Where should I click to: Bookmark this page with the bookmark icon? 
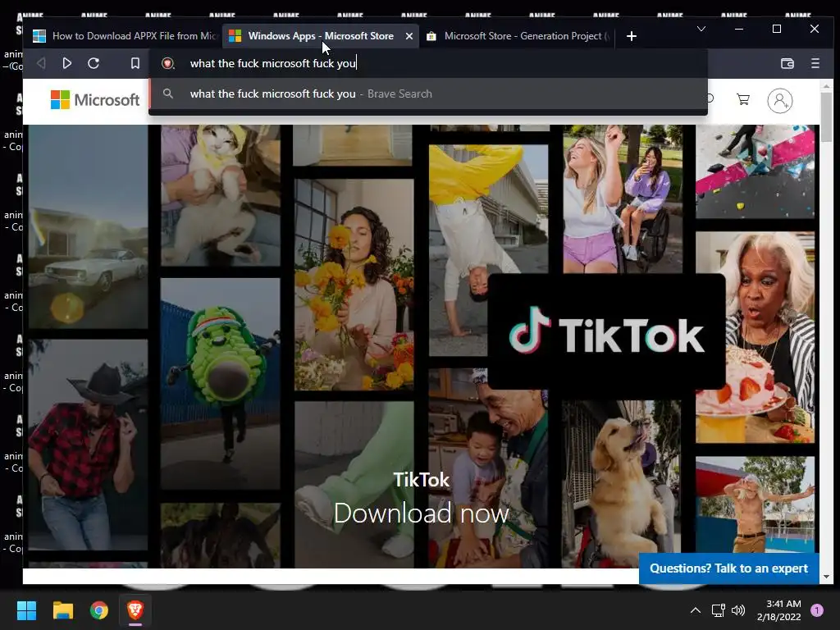pos(135,63)
